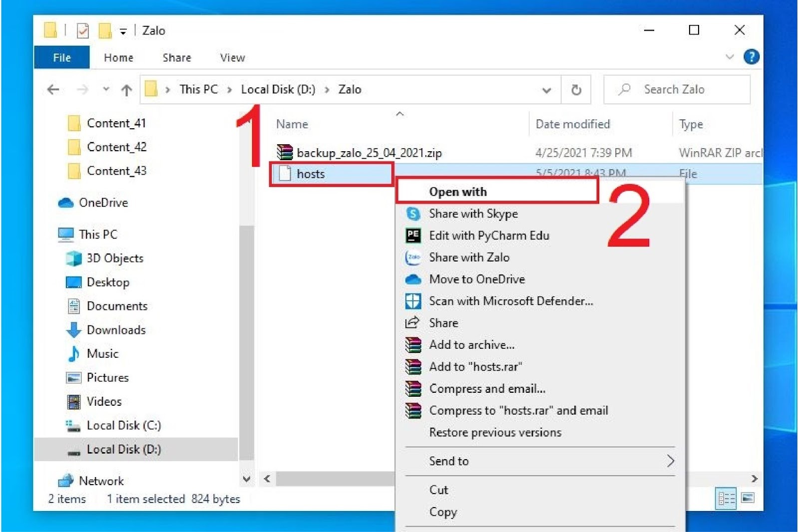The image size is (799, 532).
Task: Click the blue help question mark icon
Action: (x=751, y=57)
